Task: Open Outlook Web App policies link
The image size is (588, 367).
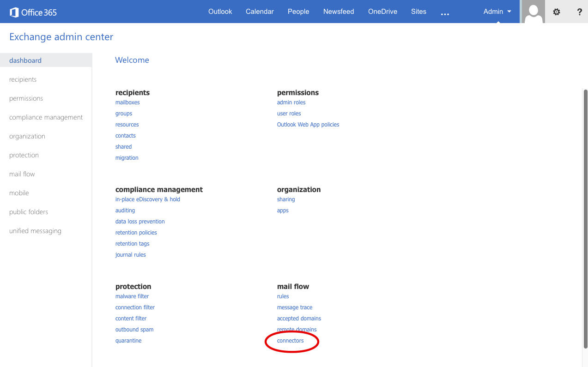Action: [x=308, y=125]
